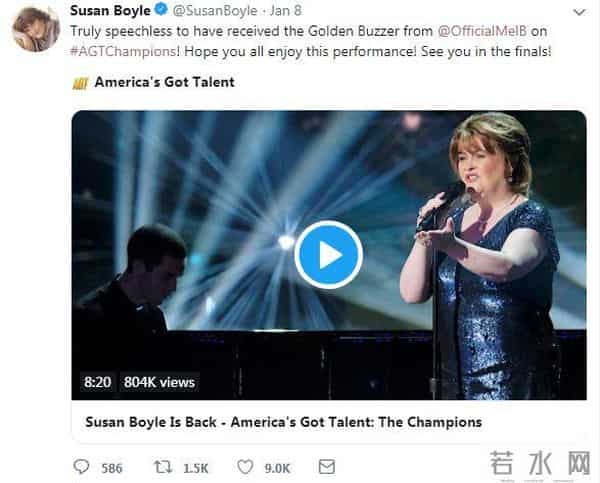Expand the tweet options chevron

point(579,11)
